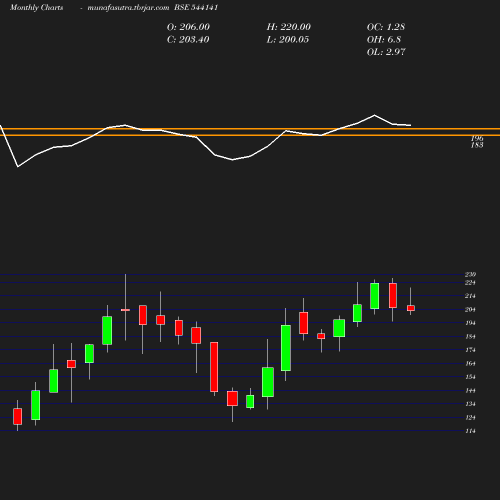Click the 154 price axis label
The height and width of the screenshot is (500, 500).
pyautogui.click(x=470, y=377)
